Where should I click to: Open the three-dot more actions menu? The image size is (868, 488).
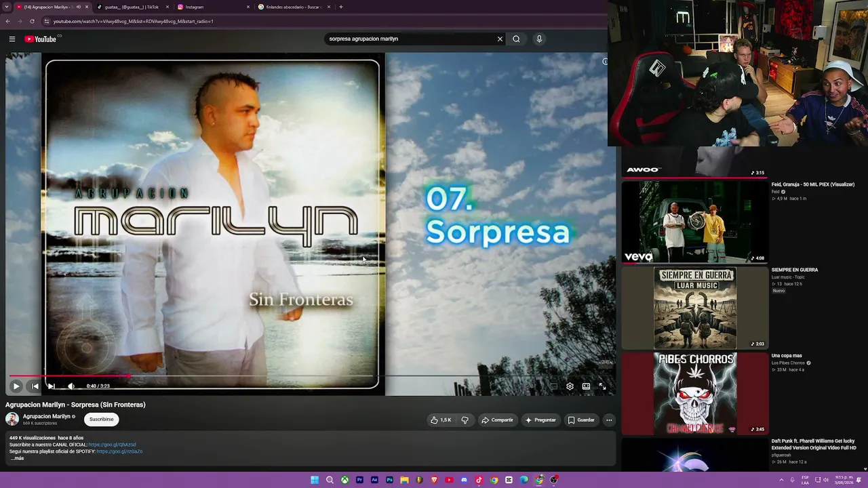609,420
